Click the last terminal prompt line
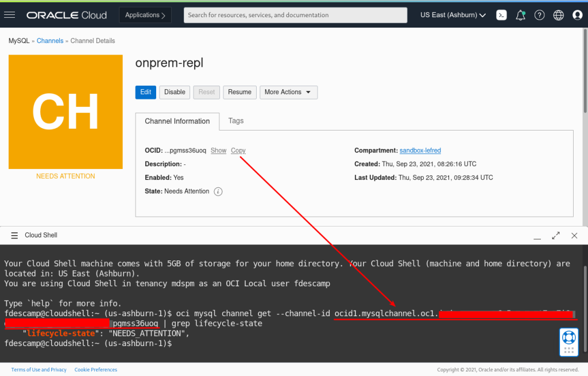 coord(88,343)
